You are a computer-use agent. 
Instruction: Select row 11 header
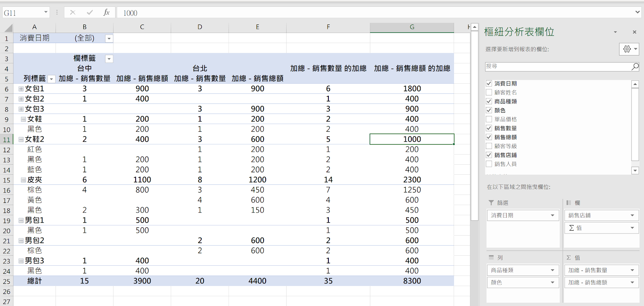(7, 139)
